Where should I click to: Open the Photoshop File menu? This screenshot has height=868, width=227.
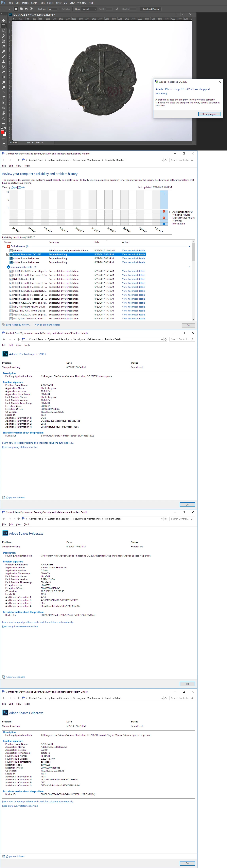(x=11, y=3)
